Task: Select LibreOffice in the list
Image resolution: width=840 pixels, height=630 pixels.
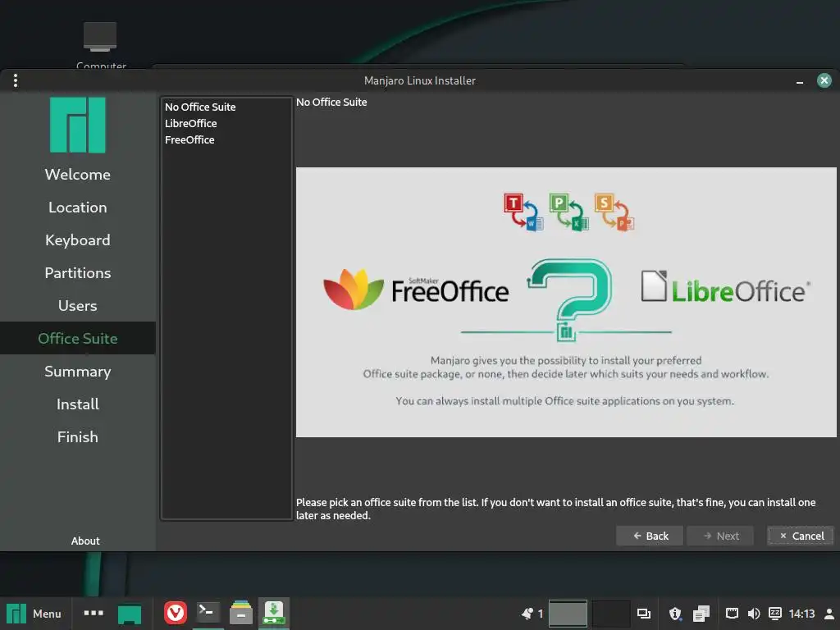Action: coord(226,123)
